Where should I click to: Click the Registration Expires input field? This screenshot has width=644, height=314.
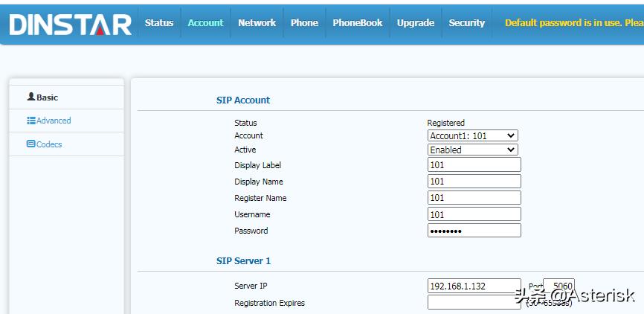click(474, 303)
